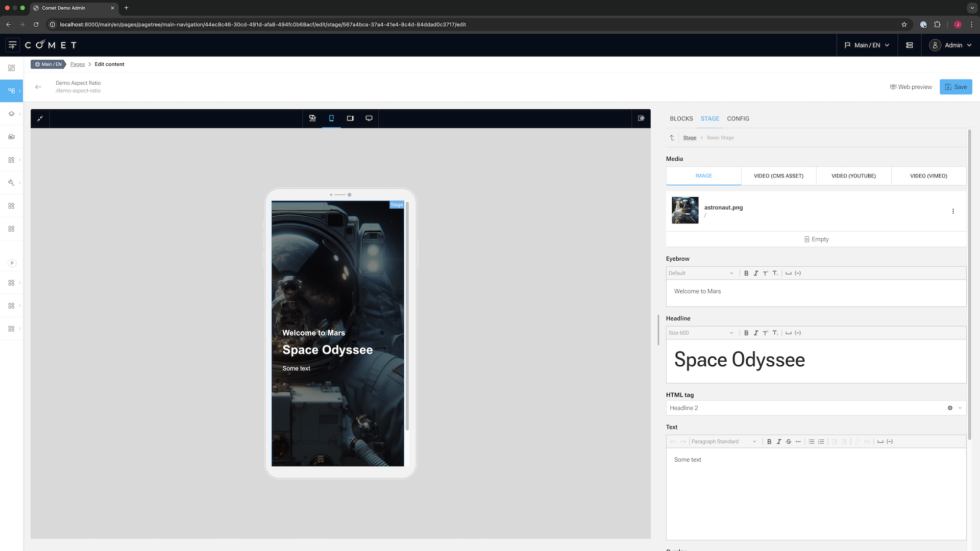Select the VIDEO (YOUTUBE) media tab
This screenshot has height=551, width=980.
853,176
